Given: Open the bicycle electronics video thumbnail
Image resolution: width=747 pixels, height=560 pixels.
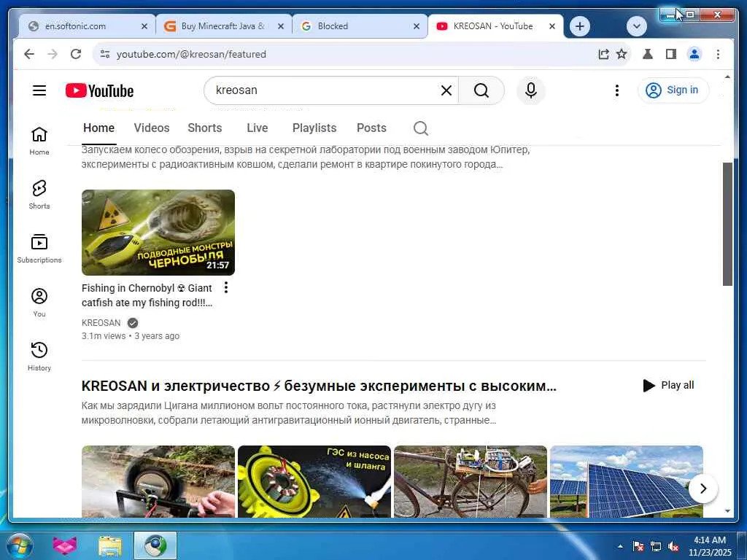Looking at the screenshot, I should pyautogui.click(x=471, y=481).
